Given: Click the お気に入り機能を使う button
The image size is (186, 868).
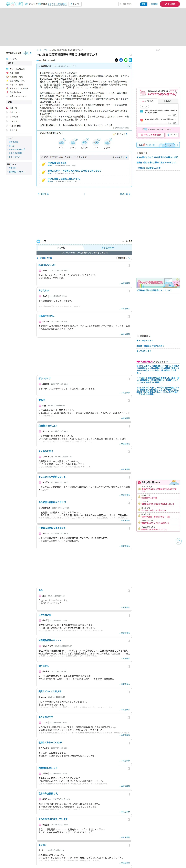Looking at the screenshot, I should tap(151, 135).
